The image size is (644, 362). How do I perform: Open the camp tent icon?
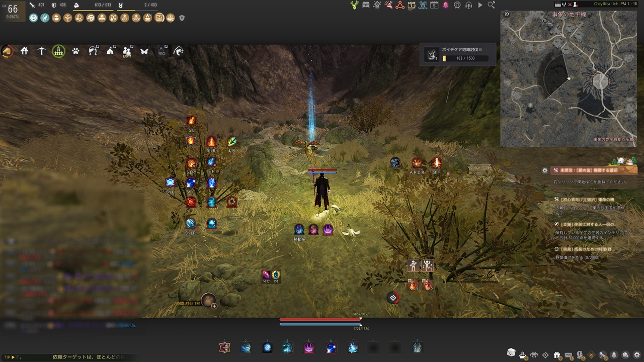click(x=110, y=51)
